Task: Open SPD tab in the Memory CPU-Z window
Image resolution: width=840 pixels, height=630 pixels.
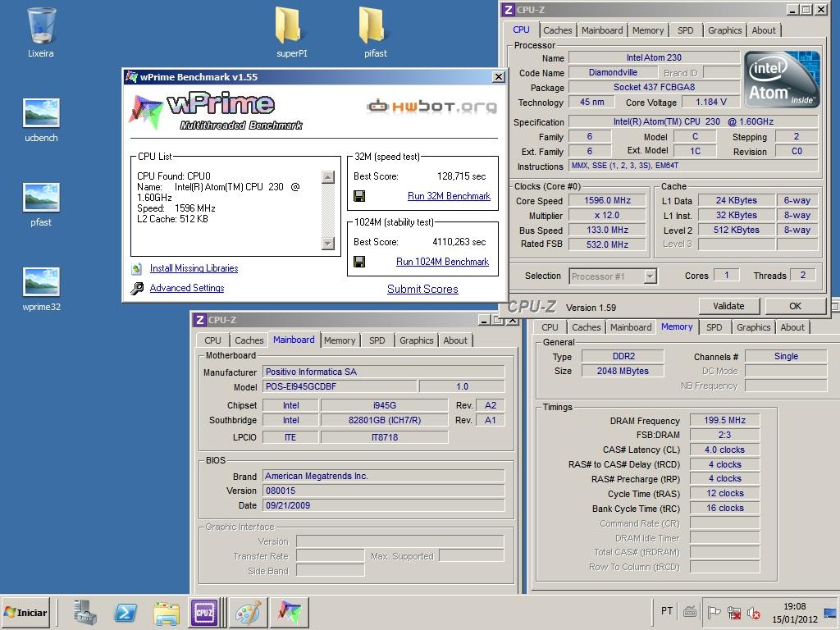Action: 714,327
